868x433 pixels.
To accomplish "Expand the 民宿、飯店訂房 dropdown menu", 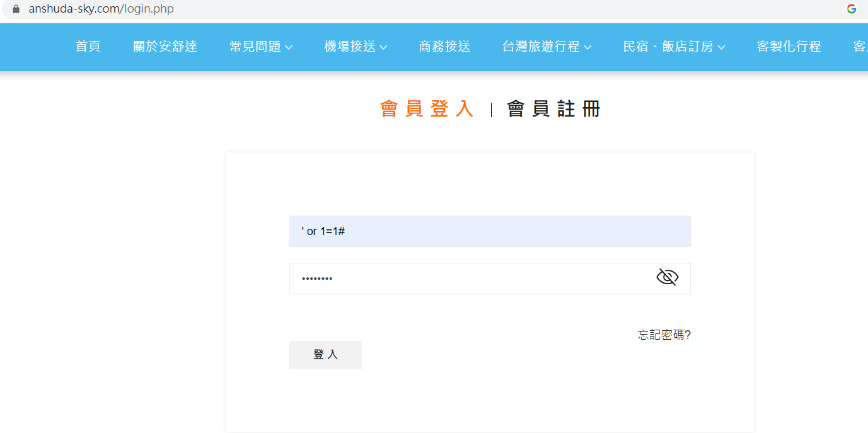I will point(674,47).
